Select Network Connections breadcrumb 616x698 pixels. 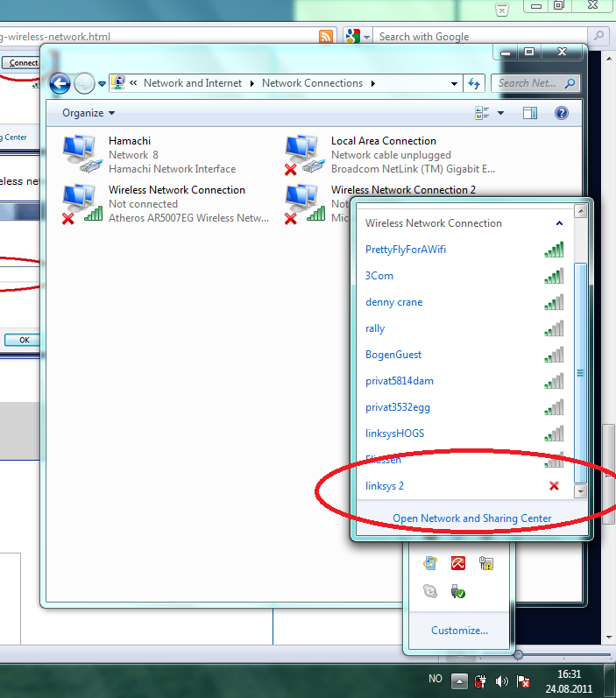(x=312, y=83)
